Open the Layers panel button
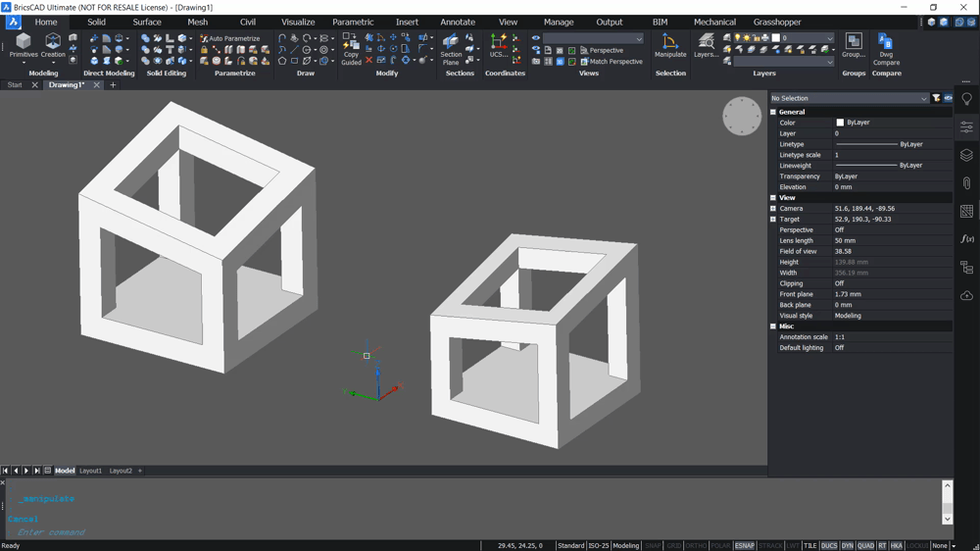The image size is (980, 551). coord(707,46)
